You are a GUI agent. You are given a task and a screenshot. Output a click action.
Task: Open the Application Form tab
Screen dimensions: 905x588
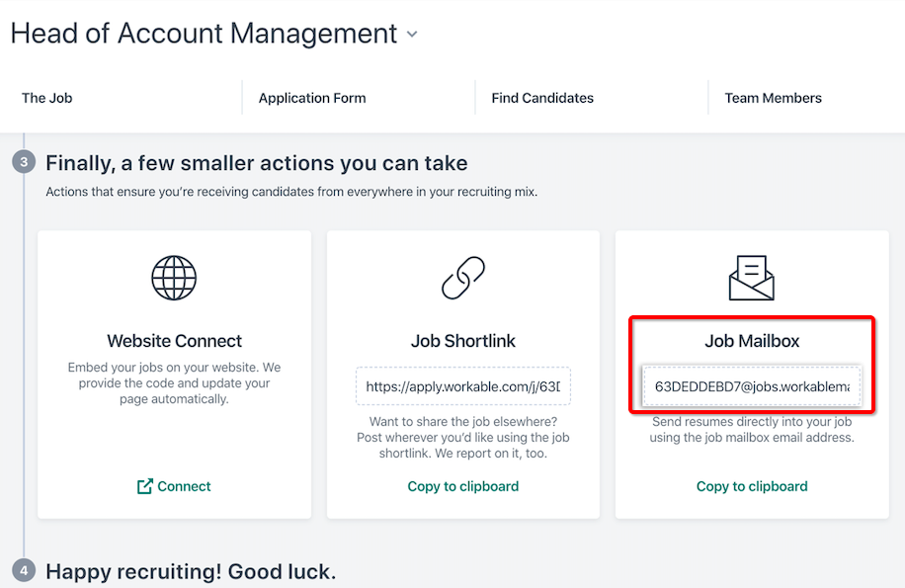(x=312, y=98)
